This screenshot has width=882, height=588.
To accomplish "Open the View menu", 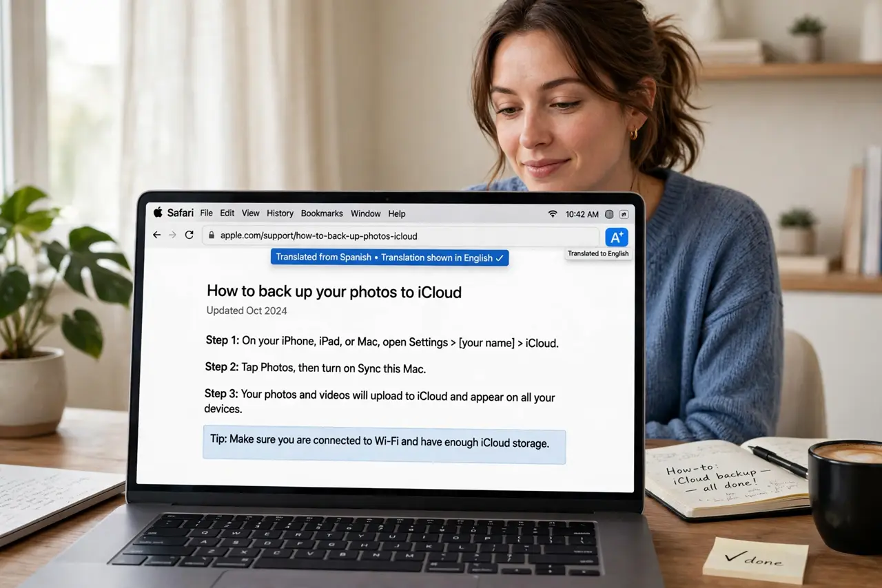I will point(251,213).
